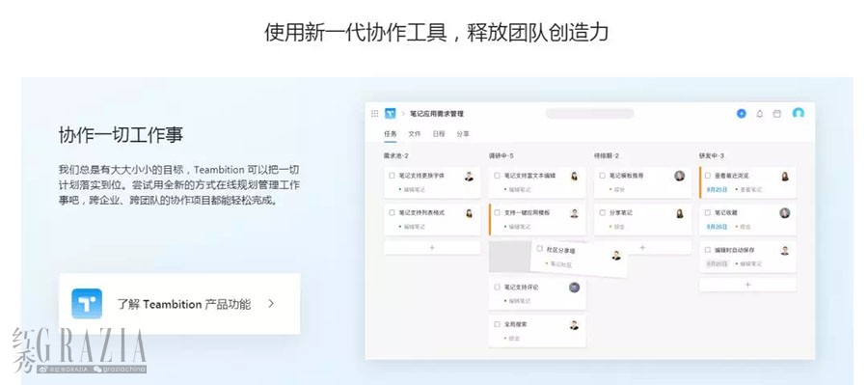Click the 协作一切工作事 heading

coord(121,135)
